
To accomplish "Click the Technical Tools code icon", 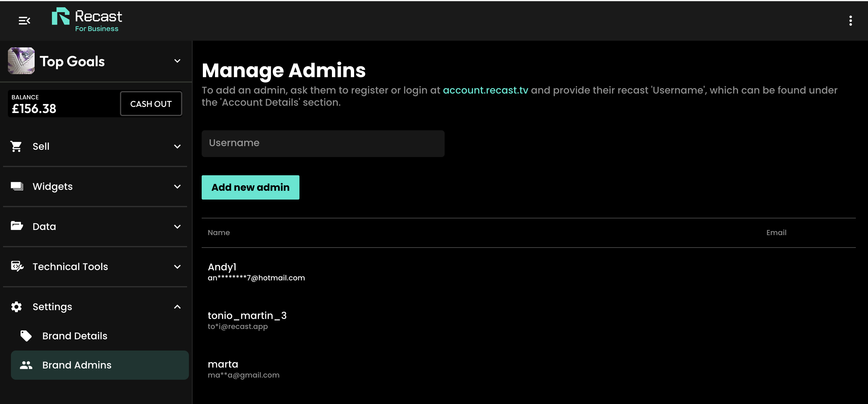I will click(17, 266).
